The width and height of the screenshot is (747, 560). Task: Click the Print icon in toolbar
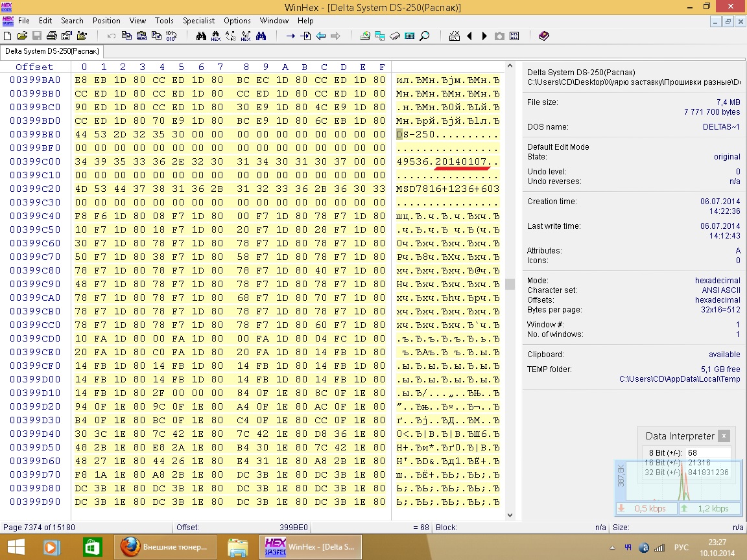pyautogui.click(x=51, y=36)
